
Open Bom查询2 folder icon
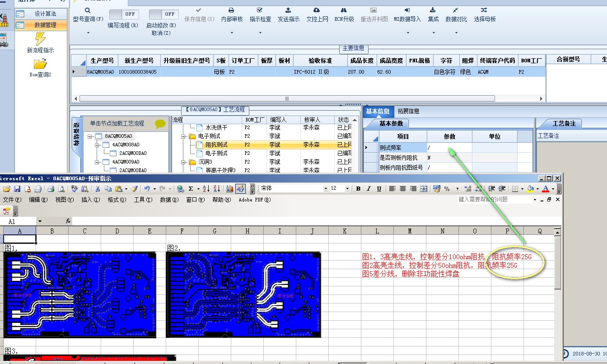40,64
